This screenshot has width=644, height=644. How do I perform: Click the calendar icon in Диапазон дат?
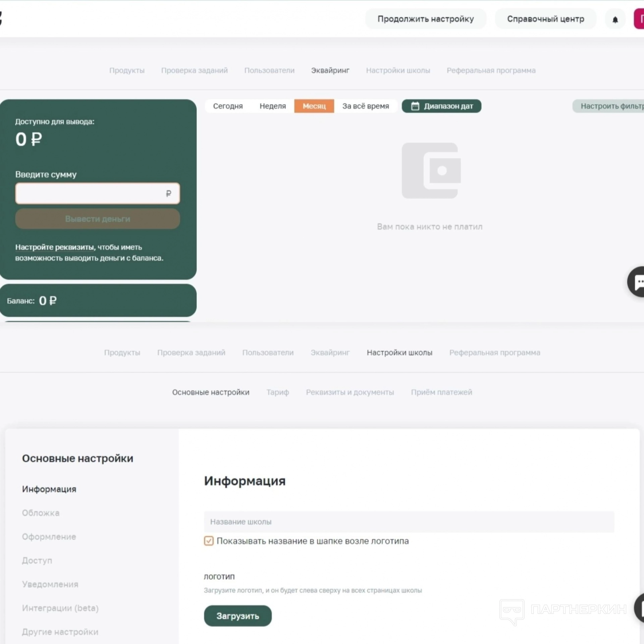pos(415,106)
